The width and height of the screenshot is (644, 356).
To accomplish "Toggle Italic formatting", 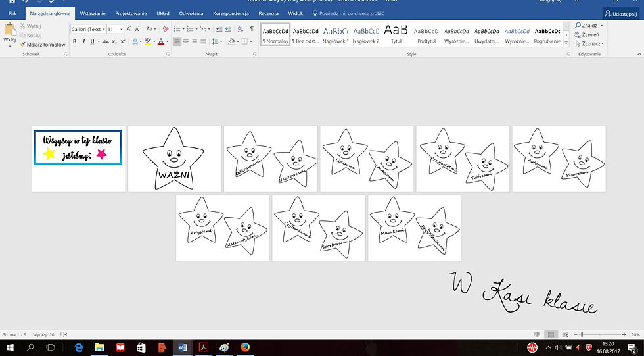I will [x=83, y=41].
